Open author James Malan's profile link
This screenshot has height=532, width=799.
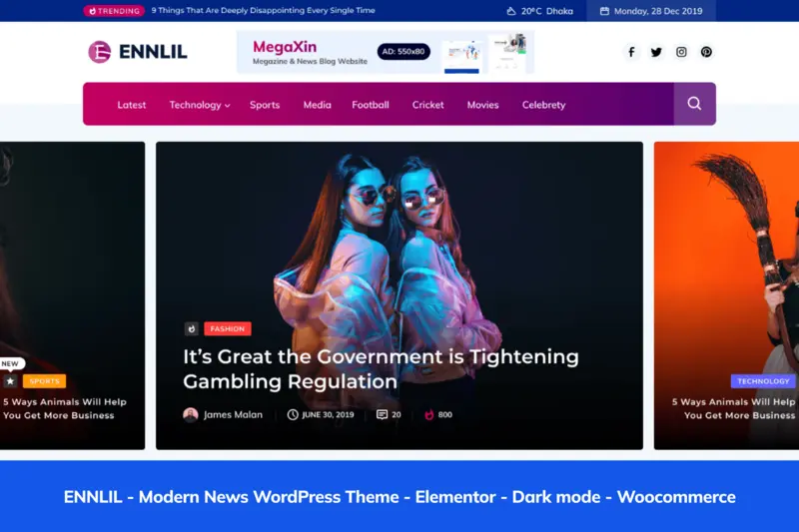tap(233, 414)
